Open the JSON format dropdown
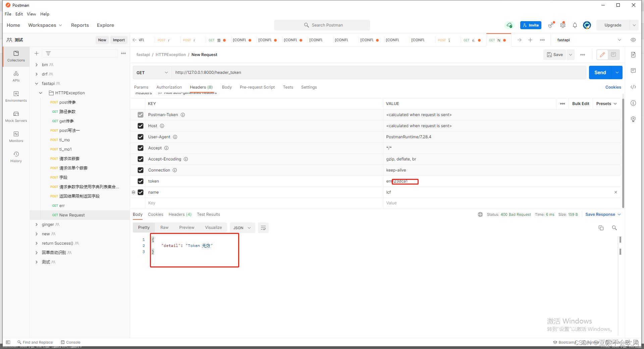This screenshot has height=349, width=644. coord(242,228)
